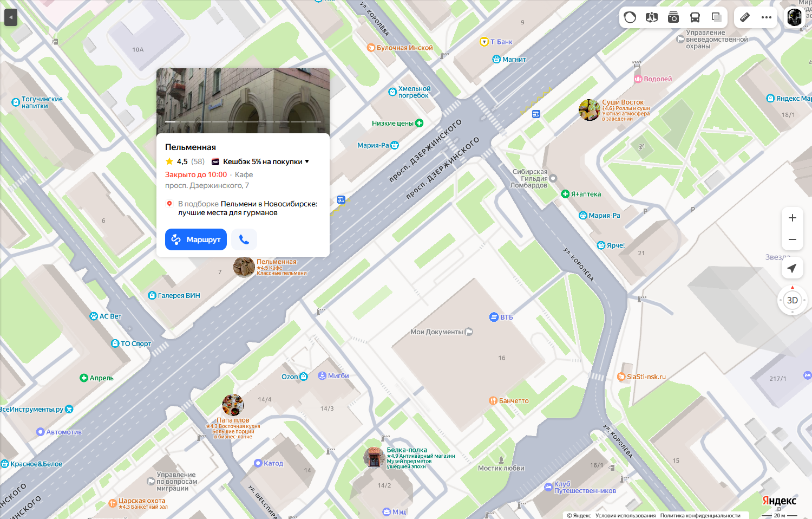The image size is (812, 519).
Task: Call the cafe using phone icon
Action: 244,239
